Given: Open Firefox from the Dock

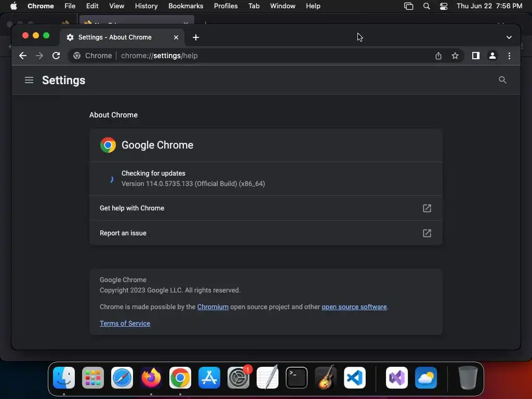Looking at the screenshot, I should click(151, 378).
